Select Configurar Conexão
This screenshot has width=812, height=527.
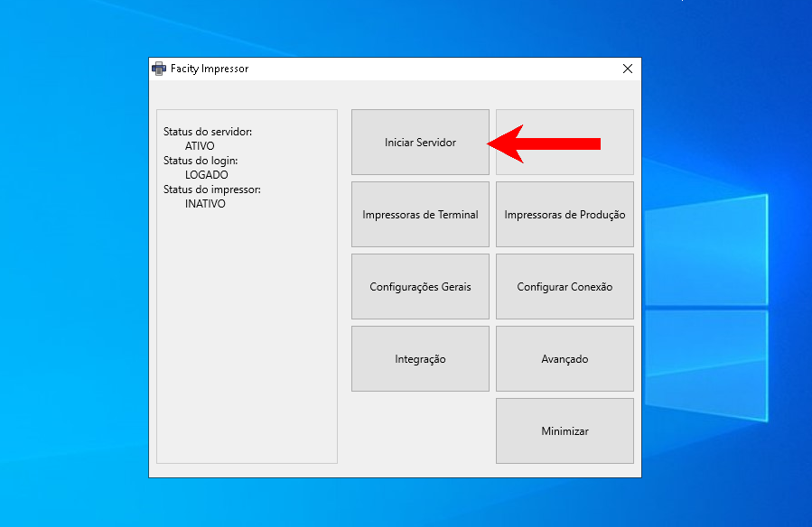tap(565, 287)
